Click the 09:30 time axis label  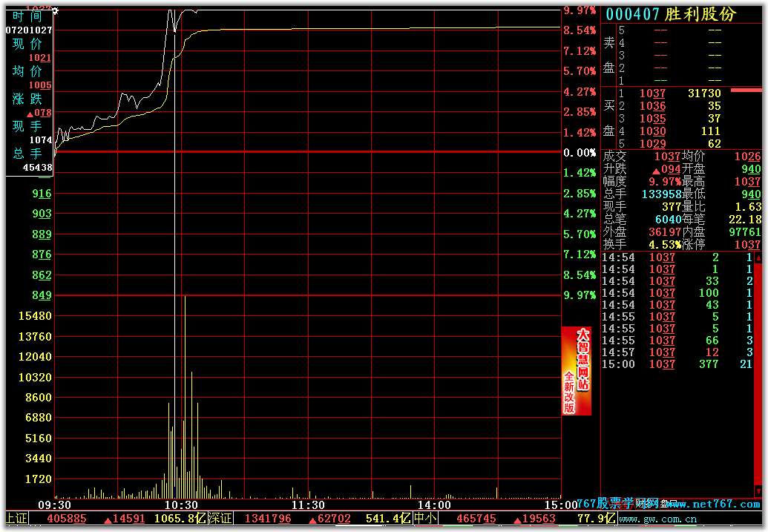(x=54, y=505)
